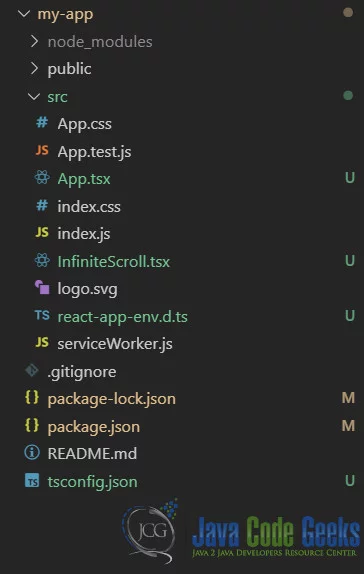Click the React icon beside InfiniteScroll.tsx
364x574 pixels.
[42, 261]
